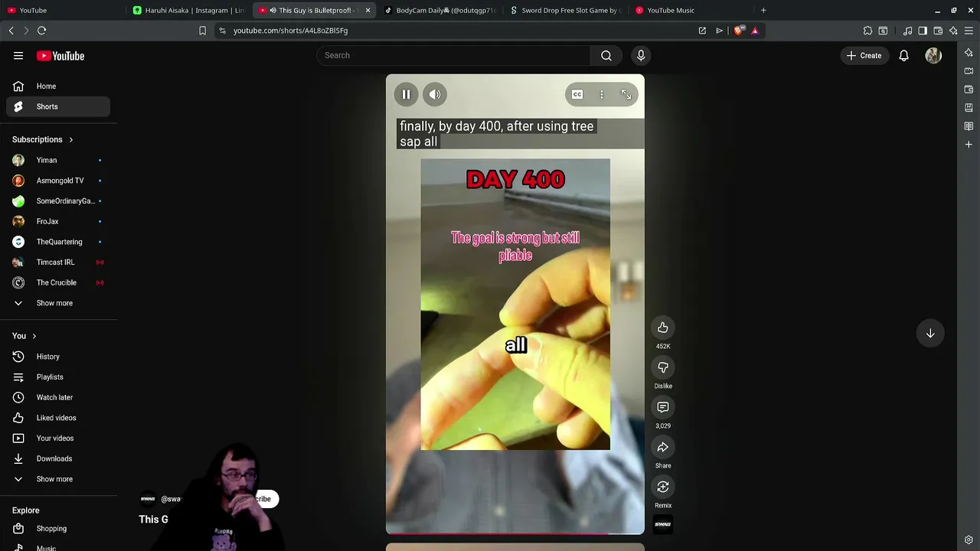Like the Short with 452K likes
The image size is (980, 551).
click(663, 328)
